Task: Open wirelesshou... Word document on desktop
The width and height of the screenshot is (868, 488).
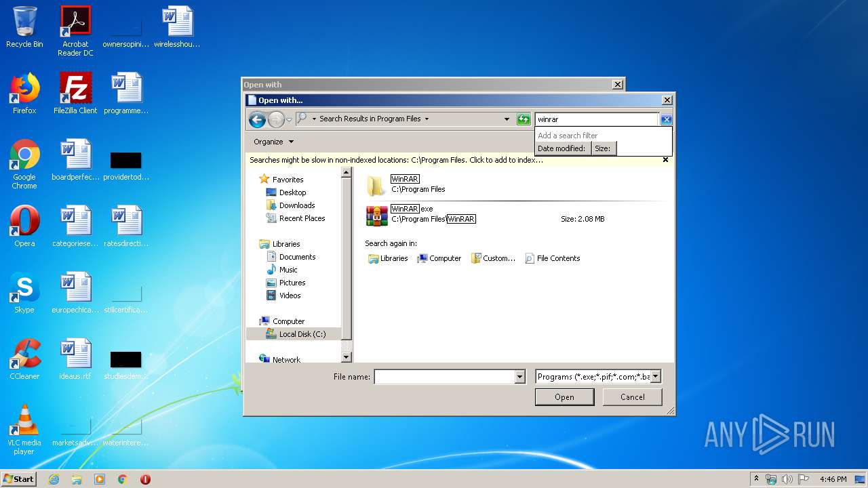Action: [x=177, y=27]
